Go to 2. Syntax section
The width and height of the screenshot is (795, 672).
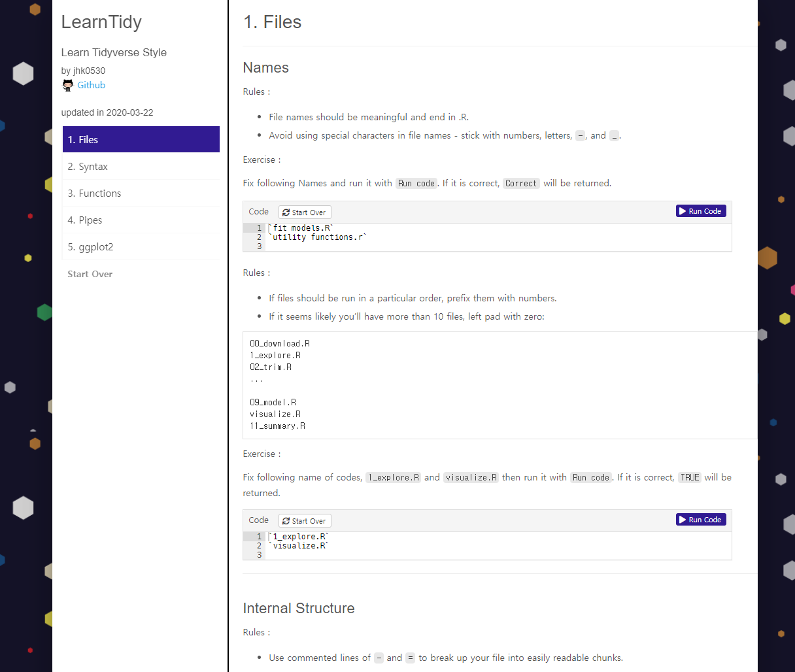(141, 166)
